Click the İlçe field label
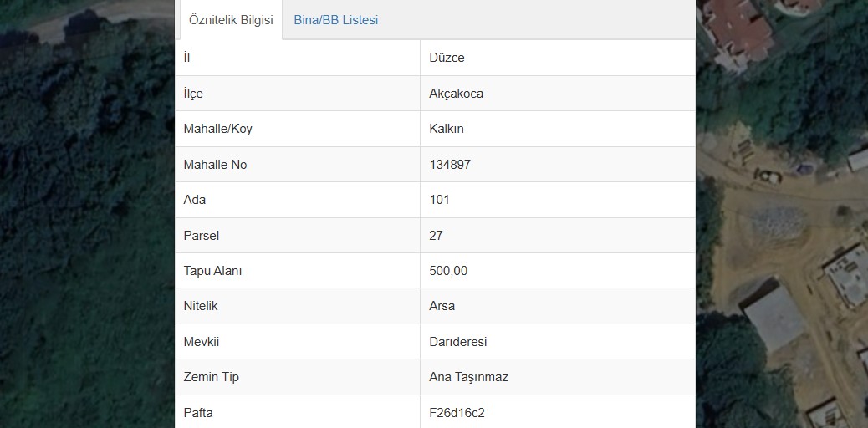 coord(193,94)
